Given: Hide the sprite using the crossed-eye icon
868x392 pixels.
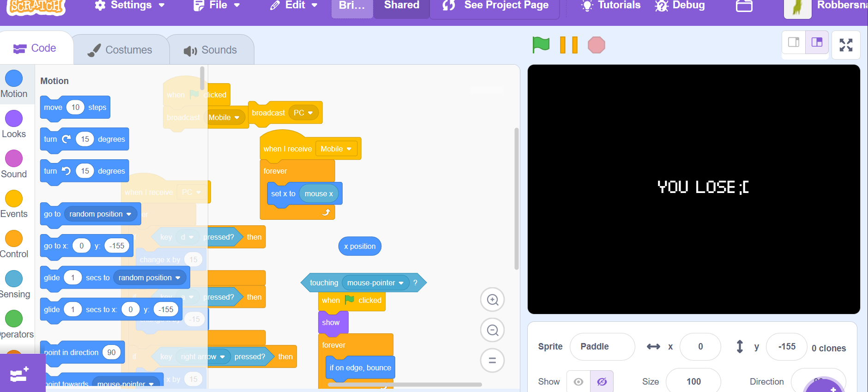Looking at the screenshot, I should point(602,381).
